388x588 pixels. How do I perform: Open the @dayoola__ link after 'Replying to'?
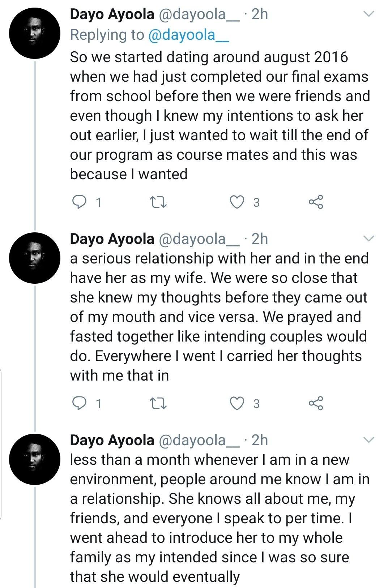point(189,35)
